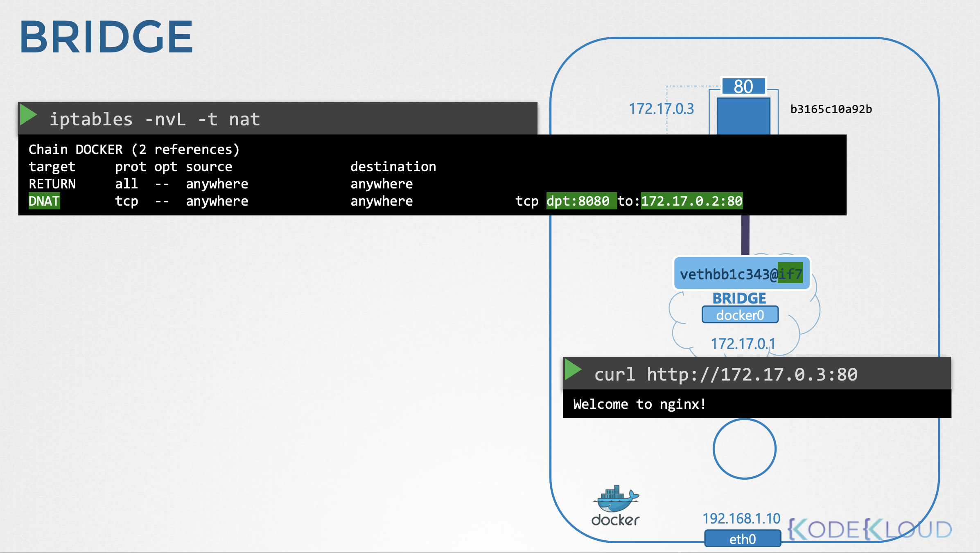
Task: Click the BRIDGE slide title
Action: (106, 37)
